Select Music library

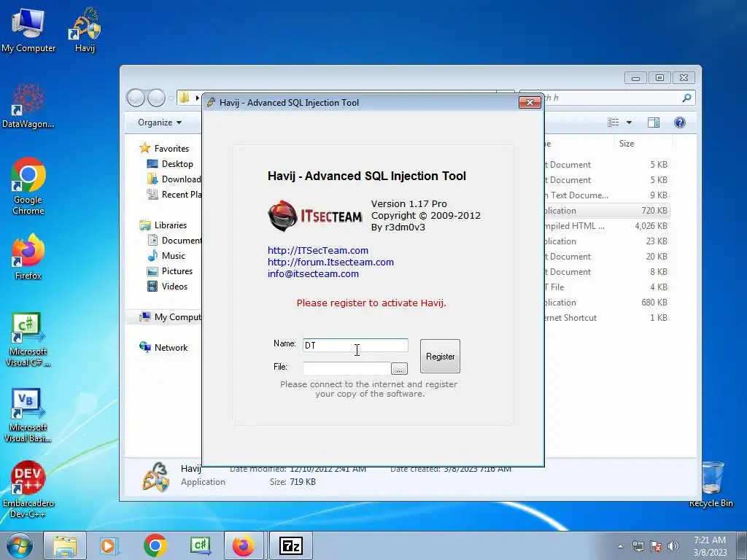[166, 256]
